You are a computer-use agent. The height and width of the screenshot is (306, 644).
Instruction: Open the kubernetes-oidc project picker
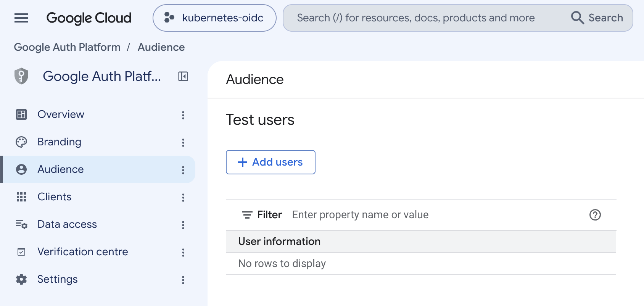click(214, 18)
